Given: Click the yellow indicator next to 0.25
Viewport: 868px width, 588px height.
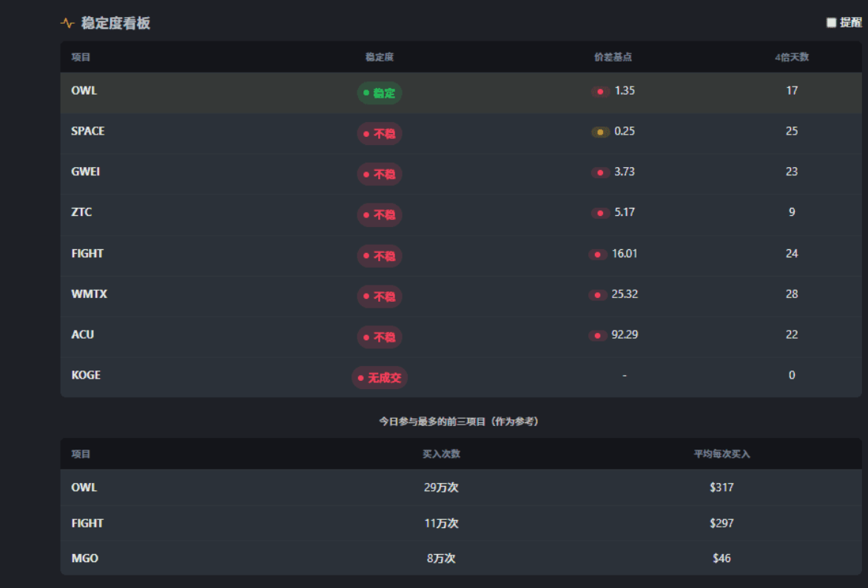Looking at the screenshot, I should tap(600, 132).
